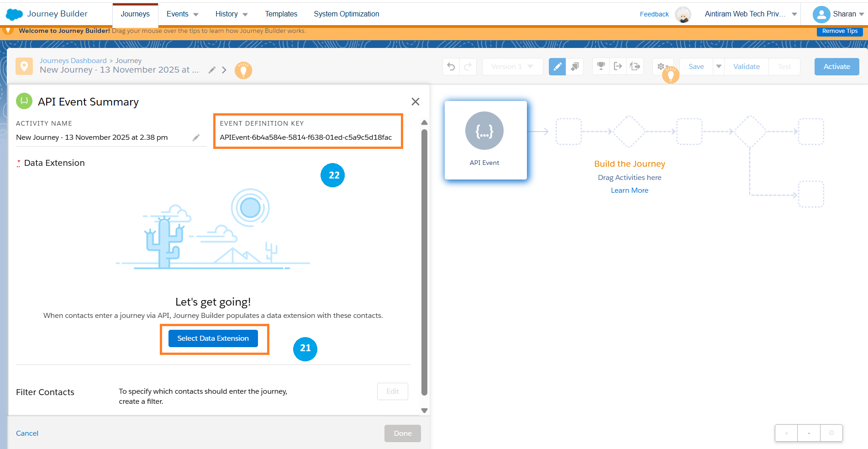Edit activity name with pencil icon
The image size is (868, 449).
196,137
